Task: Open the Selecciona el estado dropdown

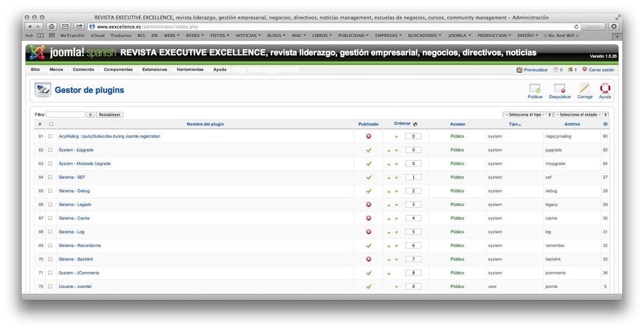Action: [581, 115]
